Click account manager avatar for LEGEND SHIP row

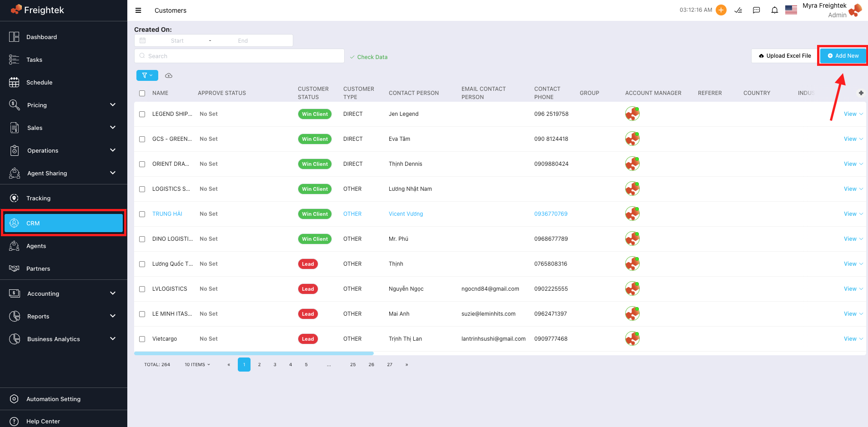tap(632, 114)
